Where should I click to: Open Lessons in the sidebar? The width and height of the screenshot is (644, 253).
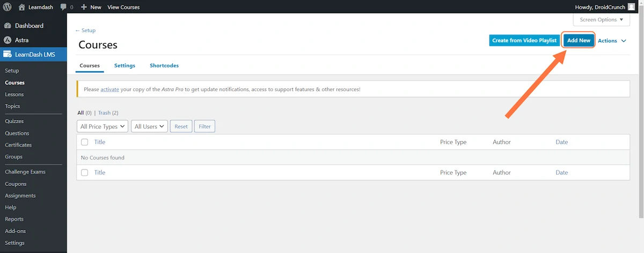coord(14,94)
